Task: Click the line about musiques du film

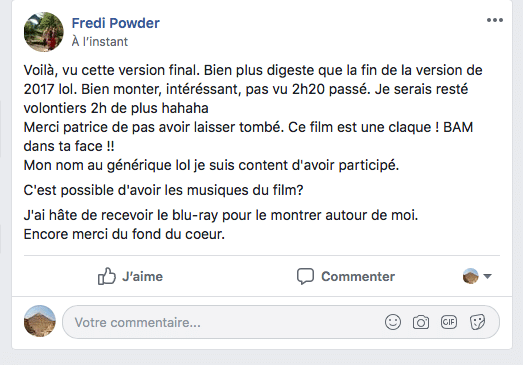Action: (163, 190)
